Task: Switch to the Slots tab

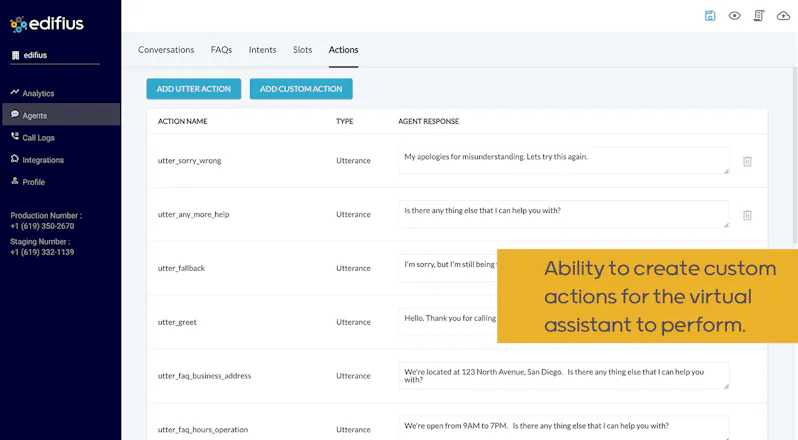Action: click(302, 50)
